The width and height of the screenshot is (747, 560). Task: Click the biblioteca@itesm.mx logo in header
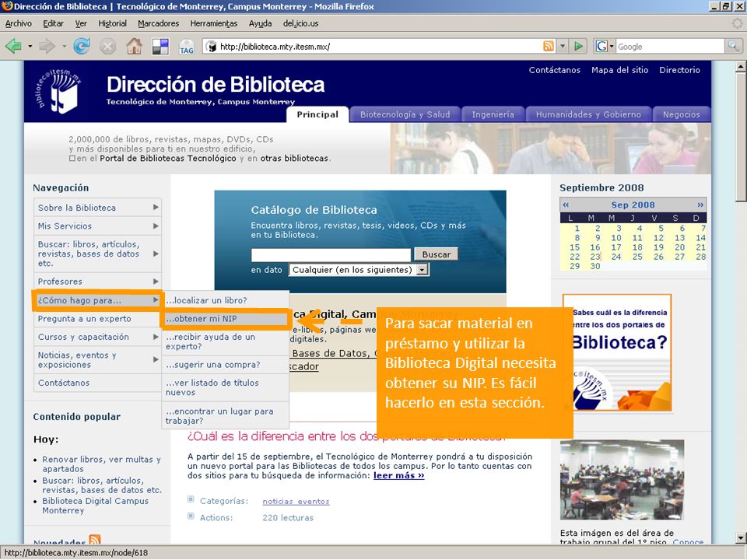(x=58, y=90)
